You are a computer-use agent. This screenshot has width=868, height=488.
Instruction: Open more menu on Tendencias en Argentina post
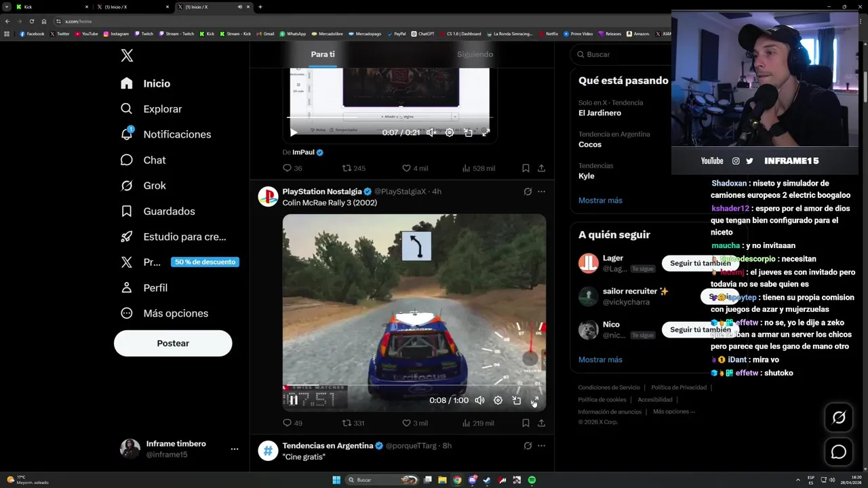[x=541, y=446]
